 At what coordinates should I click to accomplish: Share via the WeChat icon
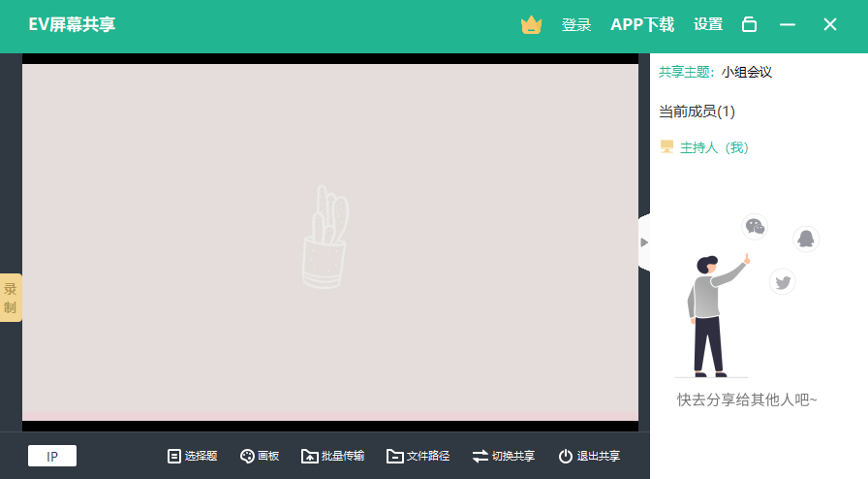pos(755,226)
